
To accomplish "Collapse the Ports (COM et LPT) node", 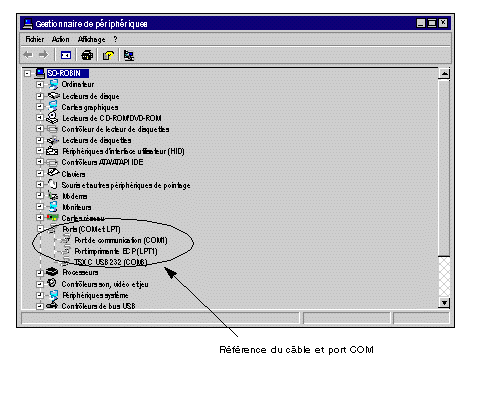I will pyautogui.click(x=40, y=229).
